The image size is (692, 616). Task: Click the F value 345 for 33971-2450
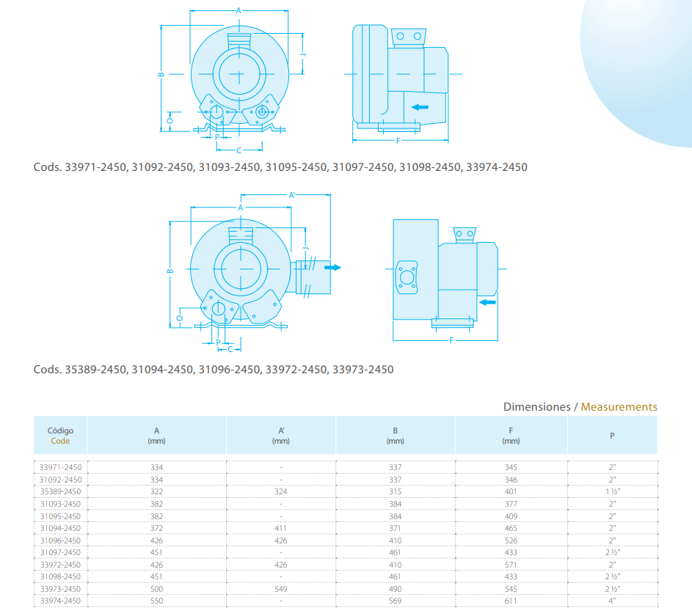pyautogui.click(x=511, y=467)
